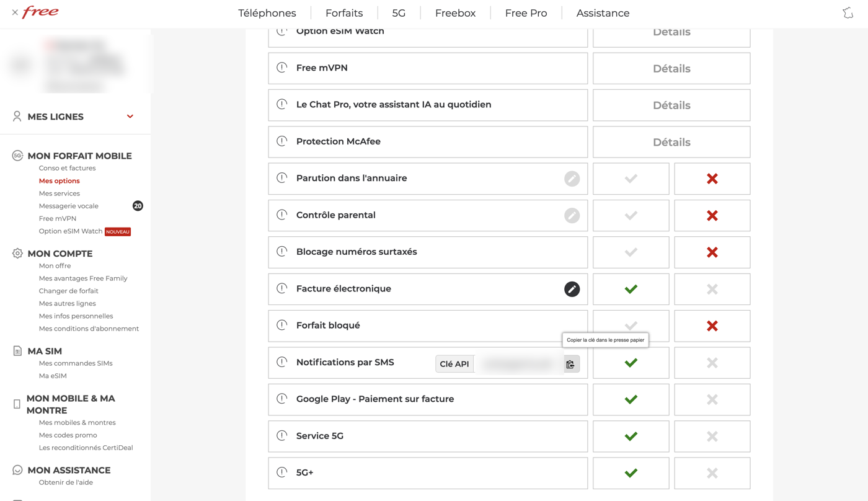Go to the Forfaits menu

[344, 13]
